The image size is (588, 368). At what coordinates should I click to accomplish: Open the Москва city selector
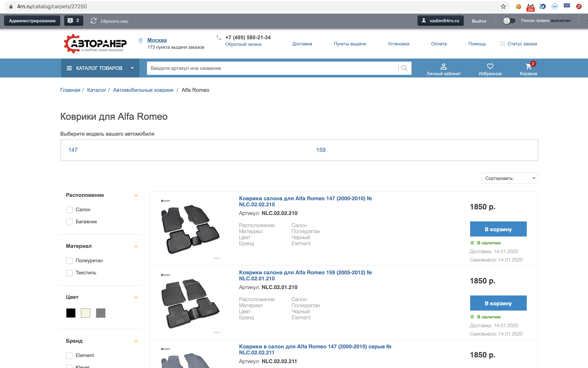pos(157,40)
